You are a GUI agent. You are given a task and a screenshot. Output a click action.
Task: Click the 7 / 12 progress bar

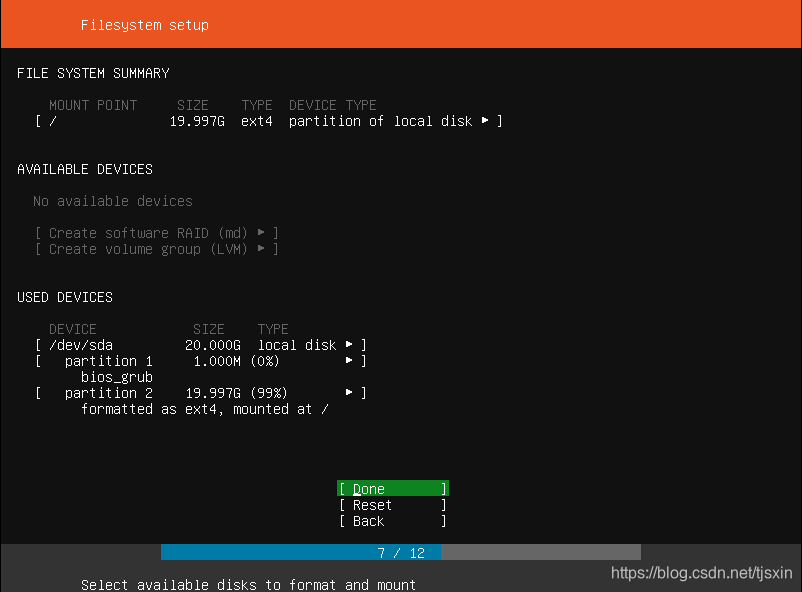(400, 552)
